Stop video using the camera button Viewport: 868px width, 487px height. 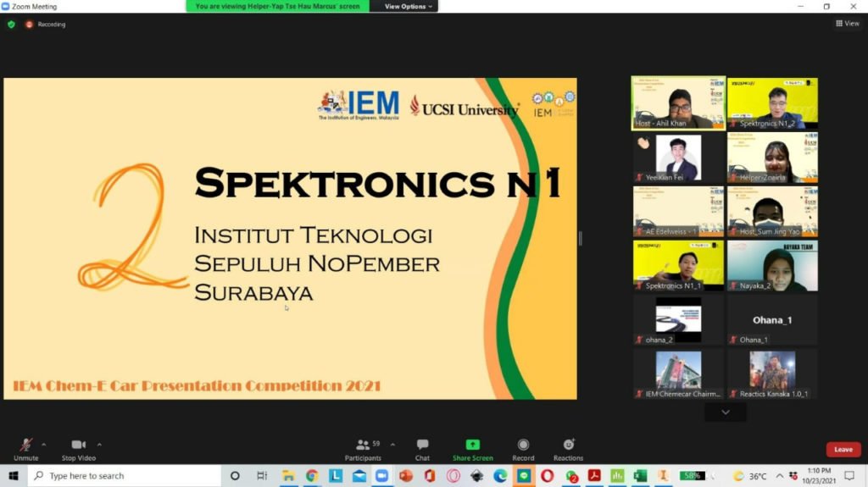point(79,450)
